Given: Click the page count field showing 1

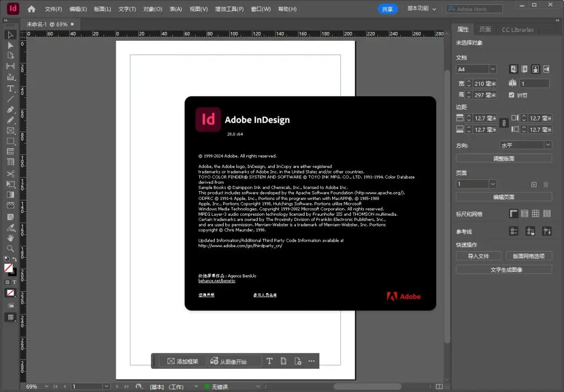Looking at the screenshot, I should tap(534, 84).
